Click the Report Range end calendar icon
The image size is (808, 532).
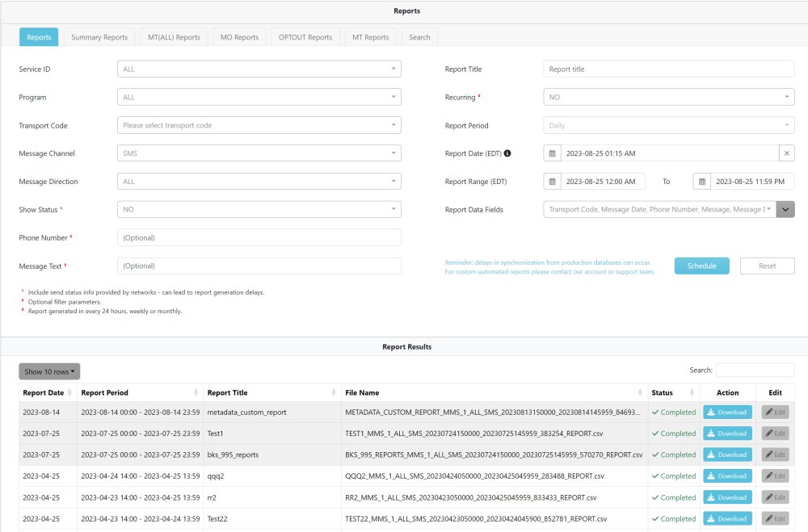(702, 182)
